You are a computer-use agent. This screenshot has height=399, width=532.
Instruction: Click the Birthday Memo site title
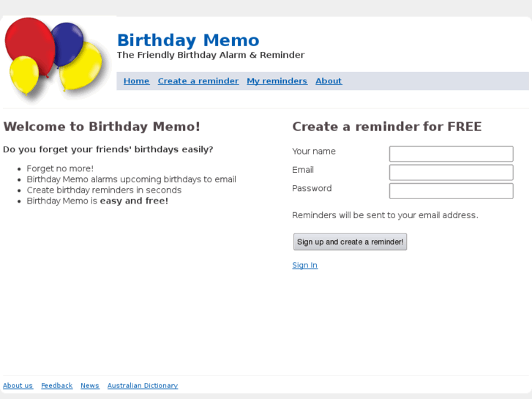(188, 40)
